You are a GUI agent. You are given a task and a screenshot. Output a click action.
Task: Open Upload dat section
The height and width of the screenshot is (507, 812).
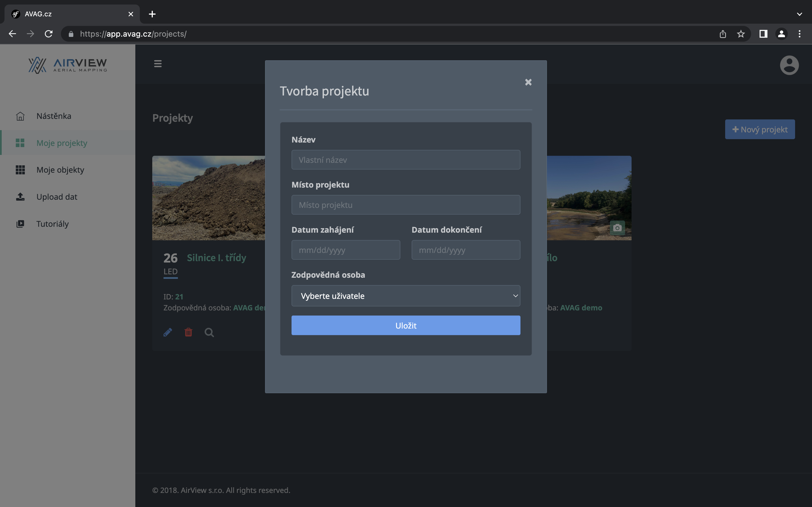tap(57, 197)
